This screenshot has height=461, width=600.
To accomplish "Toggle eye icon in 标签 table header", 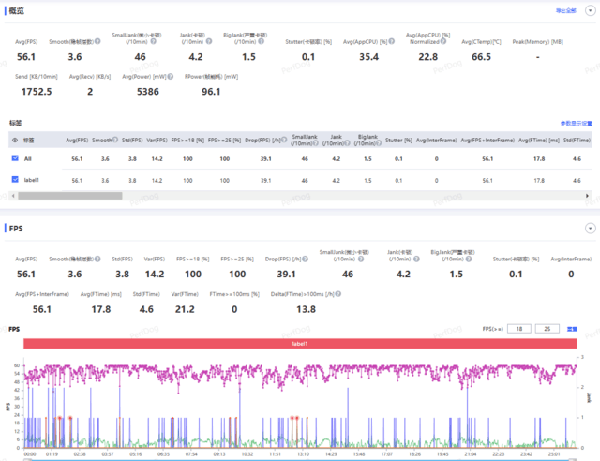I will (14, 140).
